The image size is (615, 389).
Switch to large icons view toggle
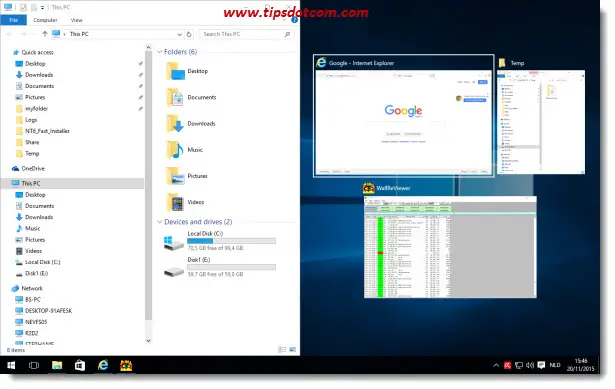(x=293, y=349)
